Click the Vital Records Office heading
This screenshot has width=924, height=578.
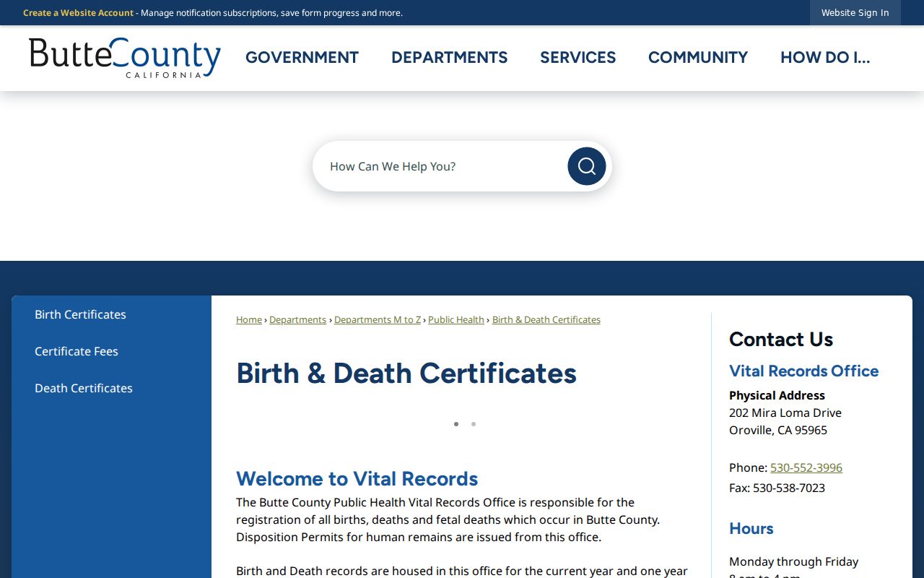click(x=804, y=371)
